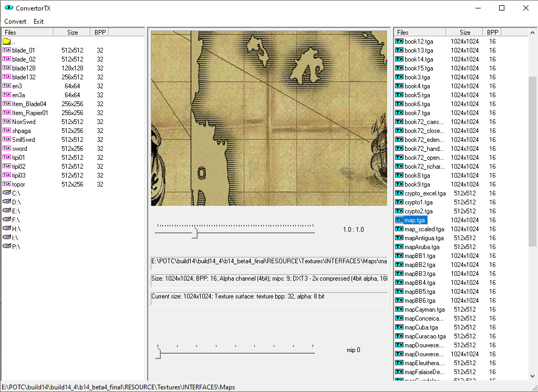
Task: Click the right file list scroll down arrow
Action: click(x=532, y=376)
